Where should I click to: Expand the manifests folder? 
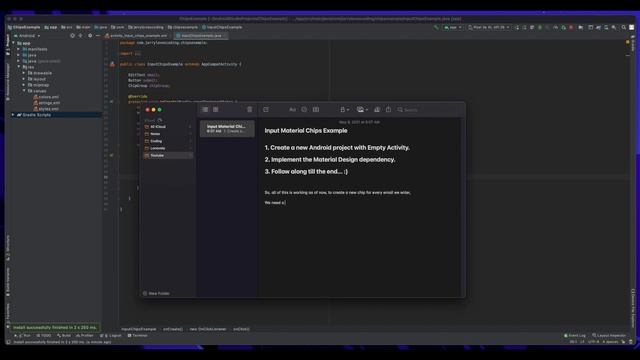point(18,49)
